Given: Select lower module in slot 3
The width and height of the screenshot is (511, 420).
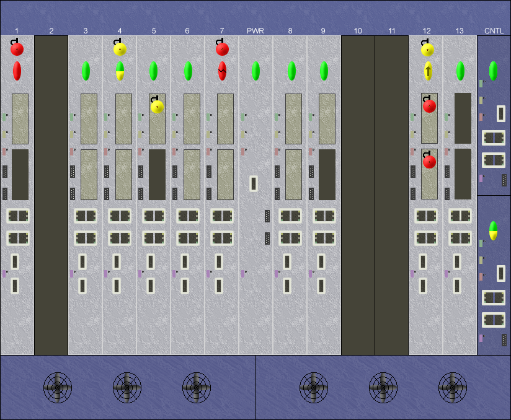Looking at the screenshot, I should 89,175.
